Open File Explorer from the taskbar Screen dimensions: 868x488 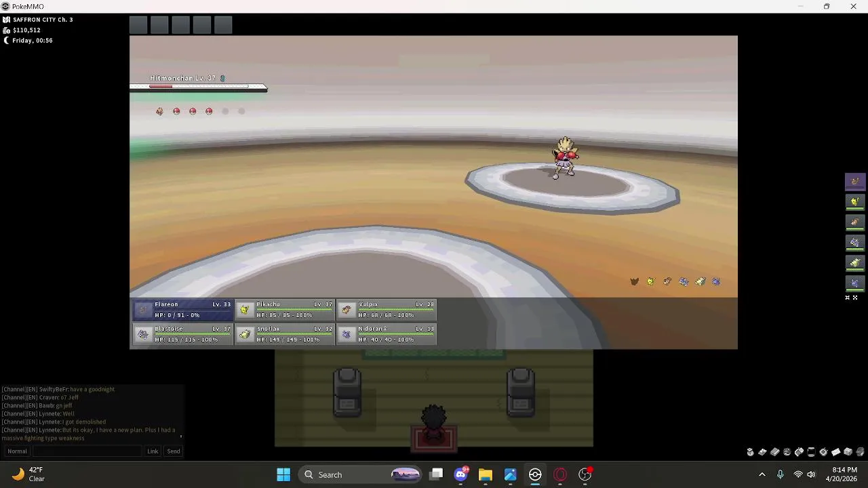pos(486,474)
